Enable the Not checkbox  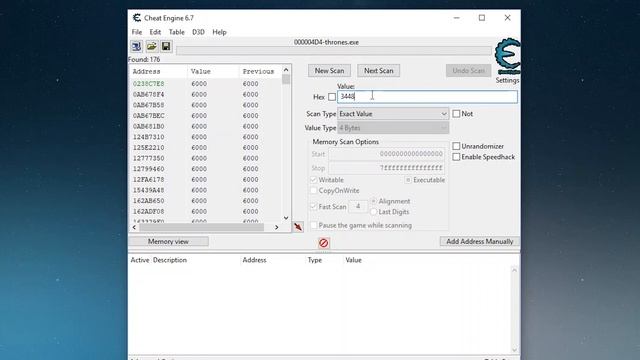(x=456, y=114)
